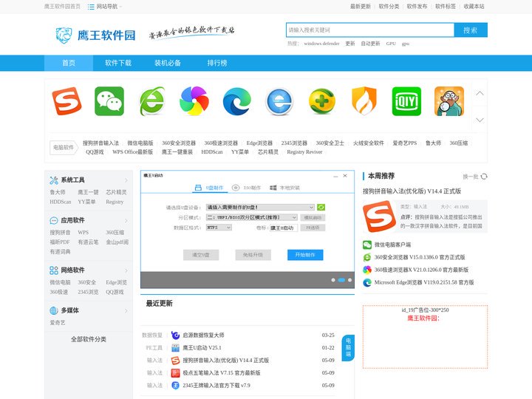This screenshot has height=399, width=532.
Task: Click hot search term windows defender
Action: click(x=321, y=44)
